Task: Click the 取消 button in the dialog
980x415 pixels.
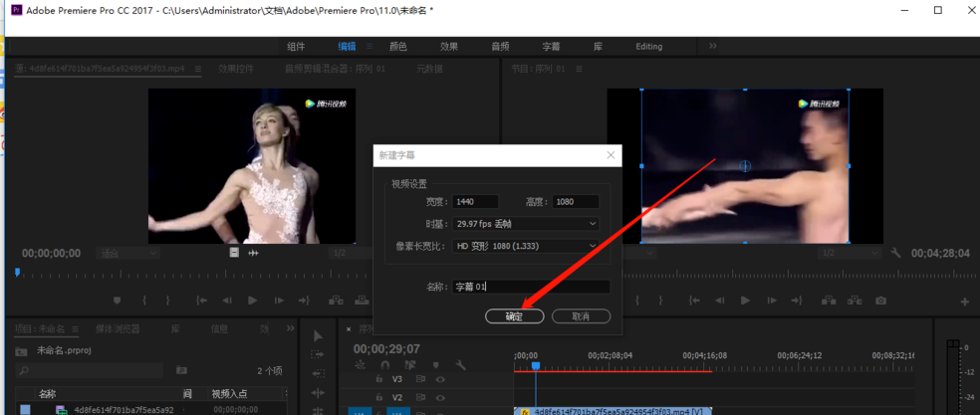Action: pyautogui.click(x=578, y=315)
